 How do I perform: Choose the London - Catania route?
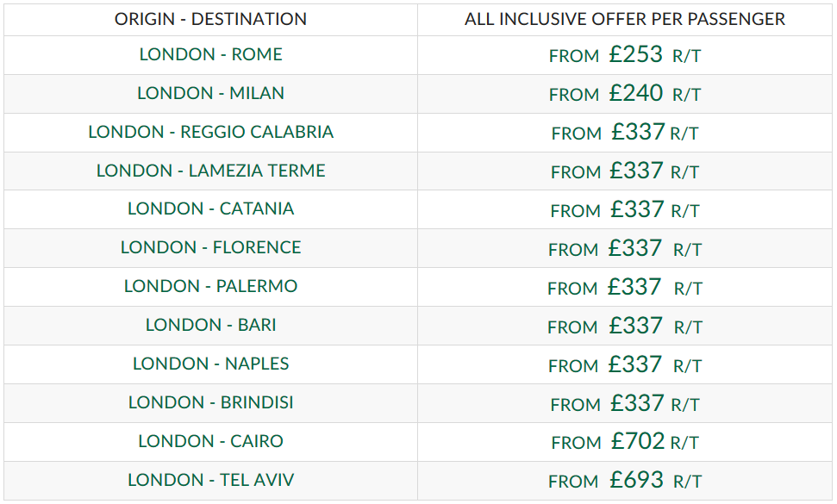coord(210,208)
